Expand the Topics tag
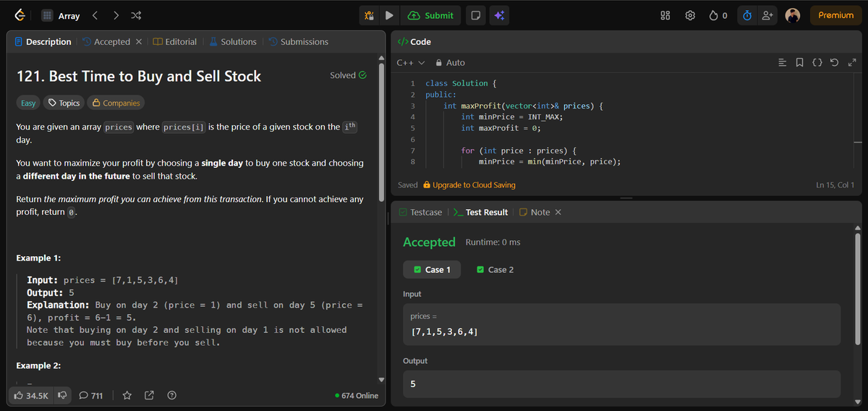Image resolution: width=868 pixels, height=411 pixels. [64, 103]
